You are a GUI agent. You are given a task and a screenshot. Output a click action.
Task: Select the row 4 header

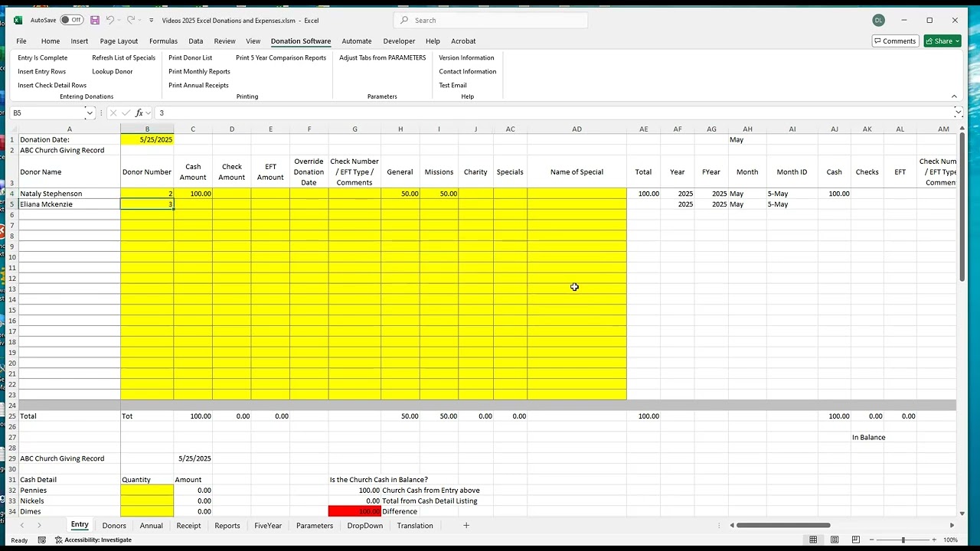click(x=11, y=194)
